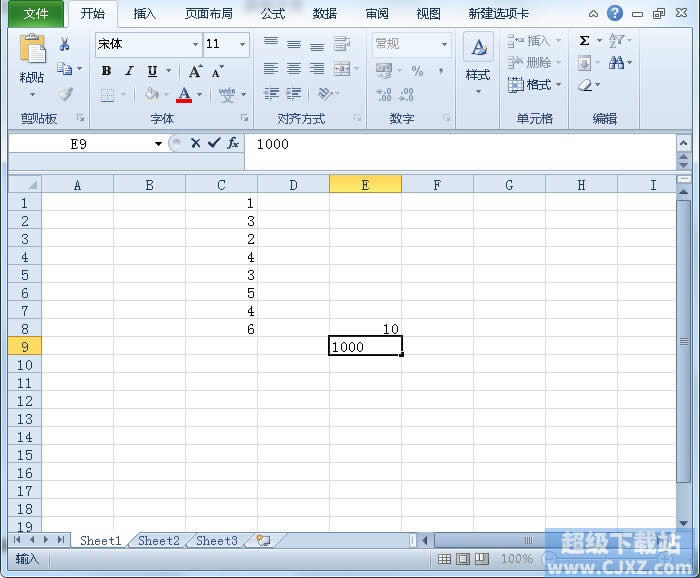Toggle Underline formatting
This screenshot has height=578, width=700.
coord(152,71)
